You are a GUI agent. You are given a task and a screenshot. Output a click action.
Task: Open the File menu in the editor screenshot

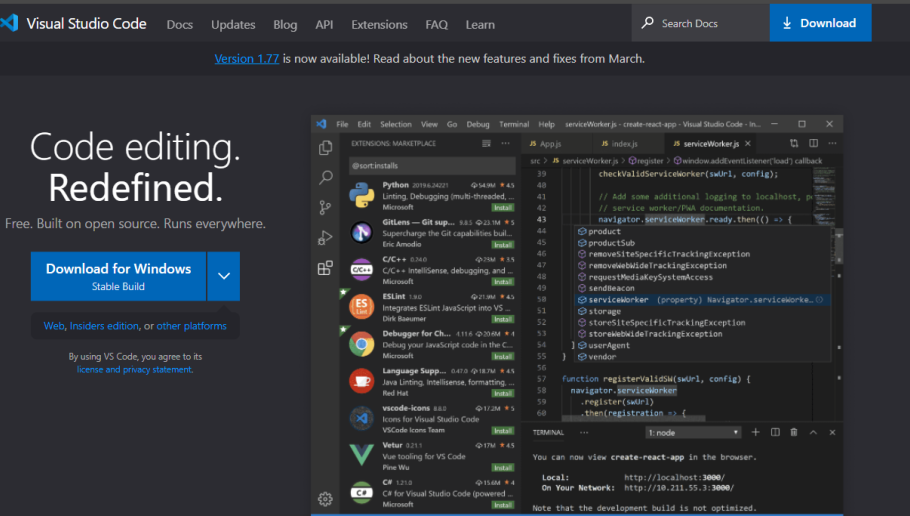tap(342, 124)
